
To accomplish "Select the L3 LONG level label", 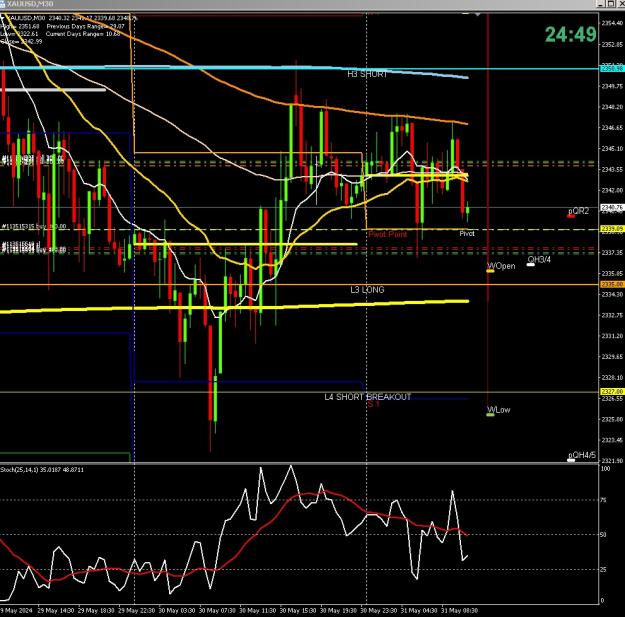I will 367,290.
